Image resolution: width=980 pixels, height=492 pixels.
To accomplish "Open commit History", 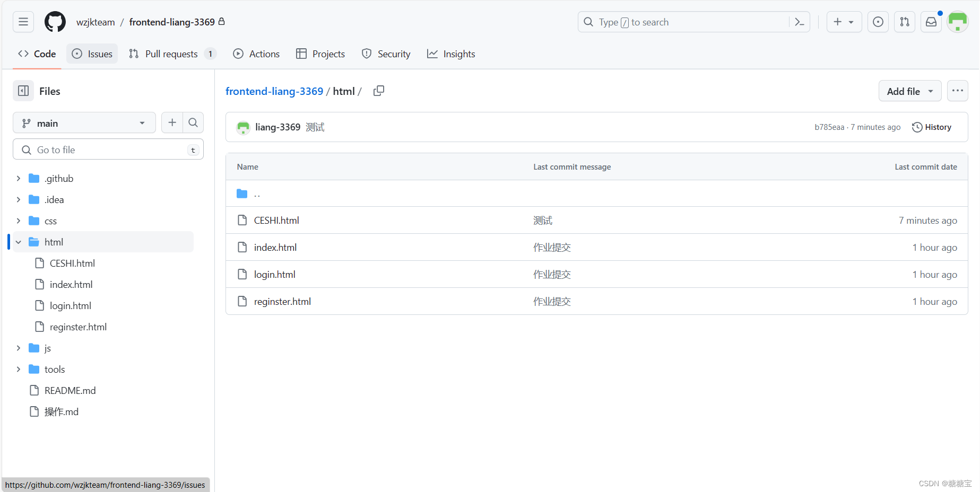I will (x=932, y=127).
